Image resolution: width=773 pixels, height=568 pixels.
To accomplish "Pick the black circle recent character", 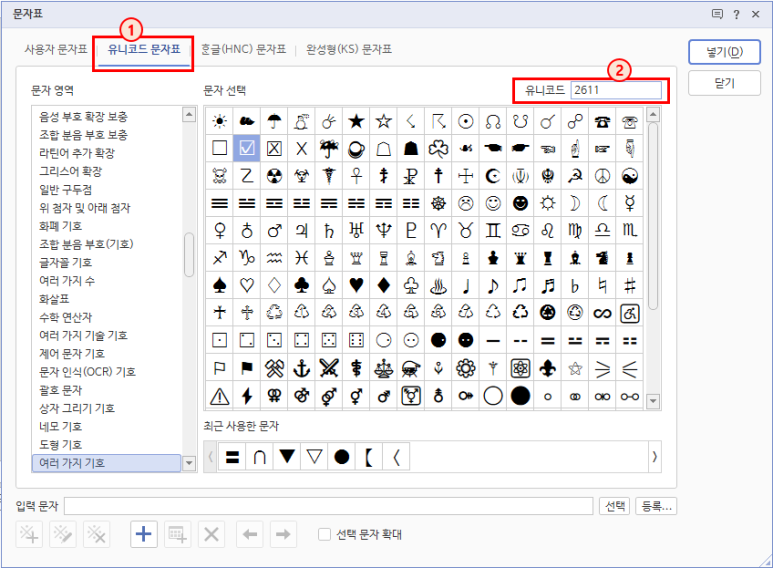I will coord(342,457).
